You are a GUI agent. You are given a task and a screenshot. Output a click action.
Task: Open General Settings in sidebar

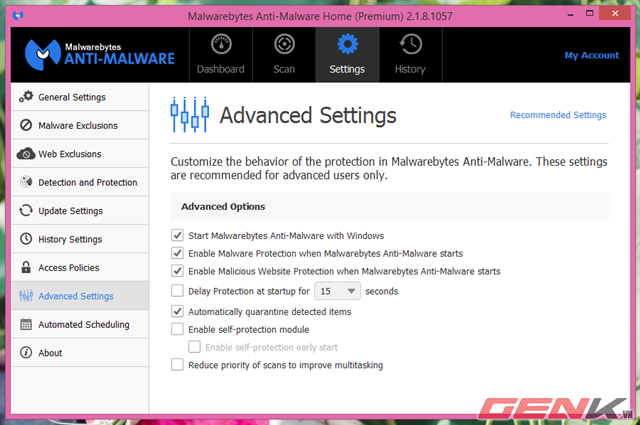coord(80,97)
